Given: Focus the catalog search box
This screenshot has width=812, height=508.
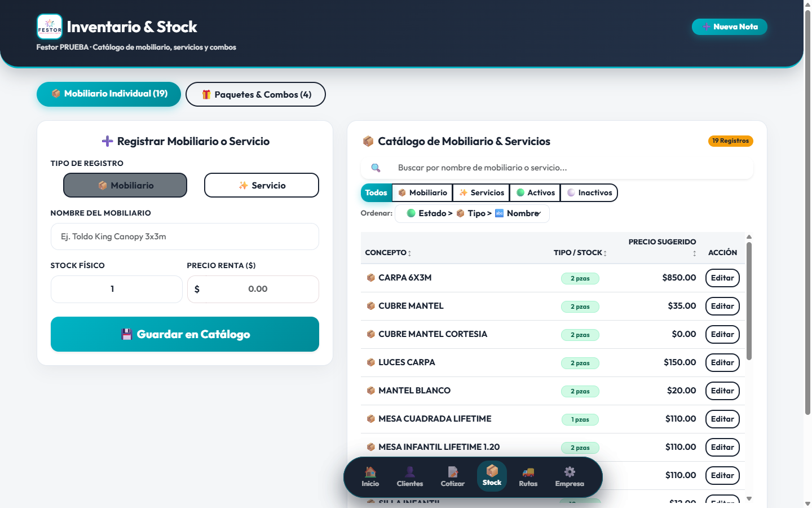Looking at the screenshot, I should coord(557,168).
